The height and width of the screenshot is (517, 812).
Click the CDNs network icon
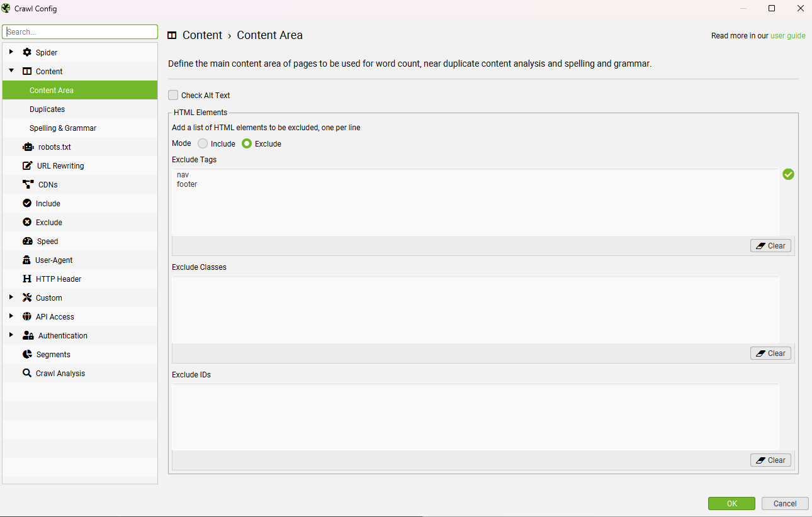coord(28,185)
